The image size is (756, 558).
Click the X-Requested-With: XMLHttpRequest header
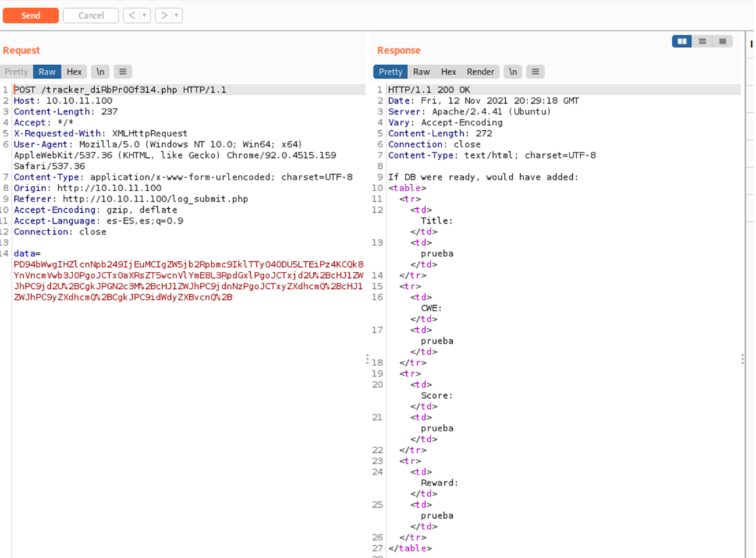[x=100, y=134]
